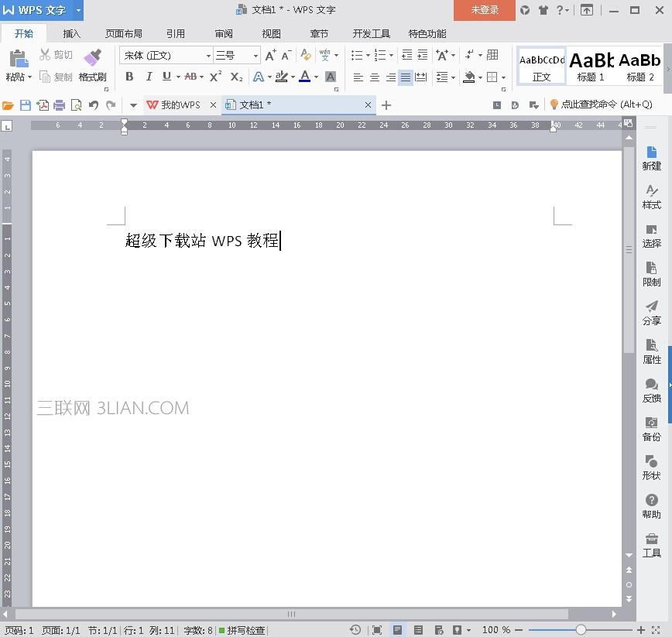Click the Redo arrow
This screenshot has height=637, width=672.
point(111,105)
